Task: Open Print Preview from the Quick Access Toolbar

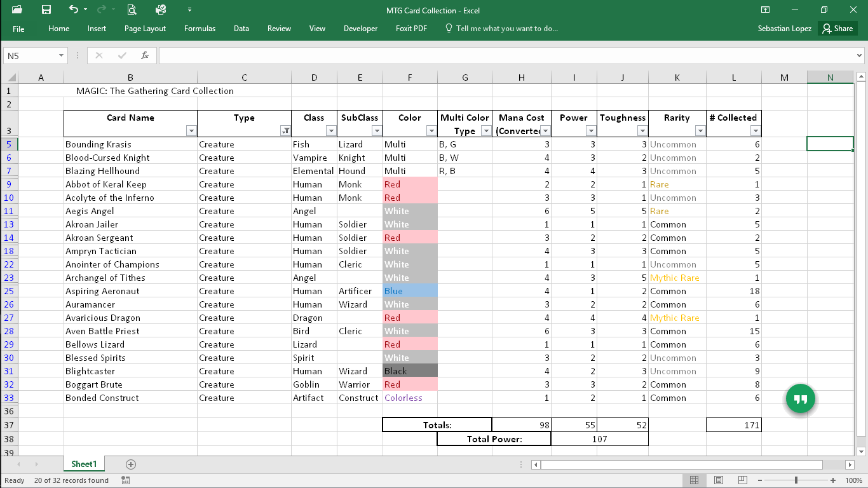Action: (x=132, y=10)
